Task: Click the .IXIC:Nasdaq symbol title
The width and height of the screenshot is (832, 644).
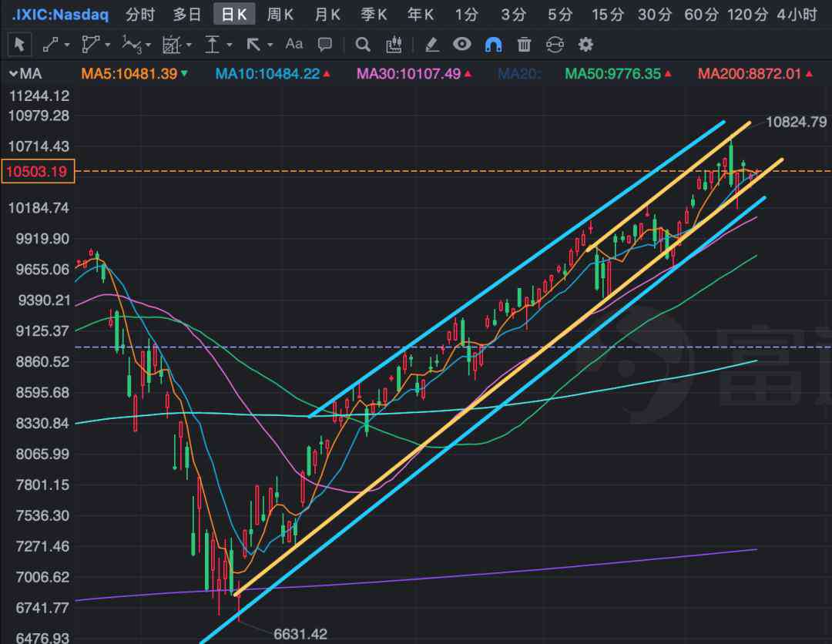Action: coord(60,15)
